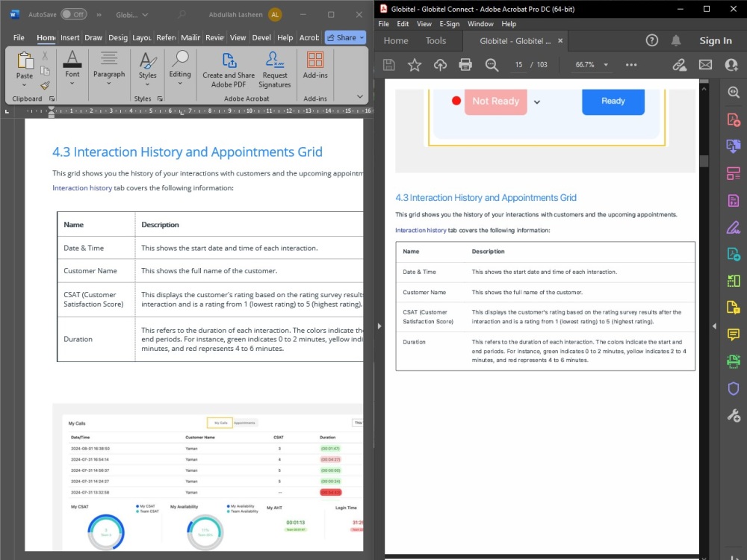The image size is (747, 560).
Task: Open the Styles gallery icon
Action: (x=148, y=60)
